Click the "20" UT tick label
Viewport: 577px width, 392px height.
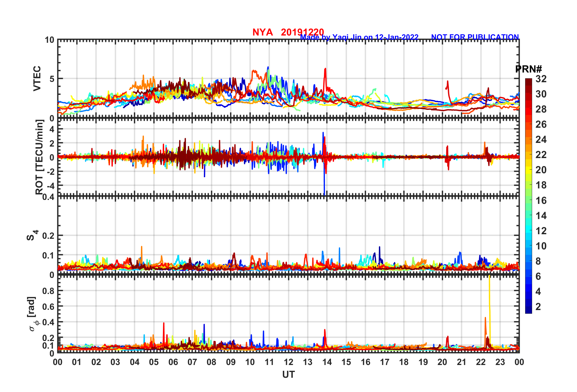(442, 362)
